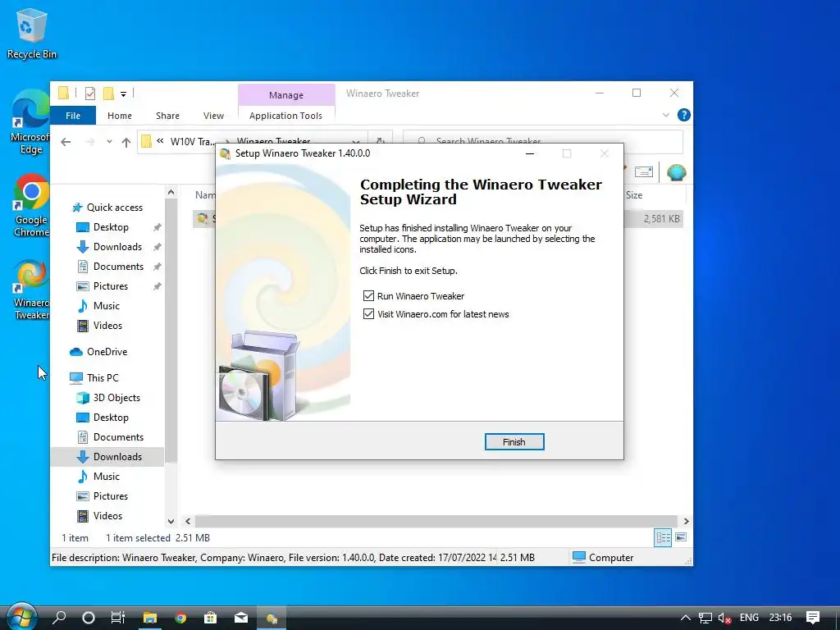Open Task View on taskbar
Image resolution: width=840 pixels, height=630 pixels.
click(x=118, y=618)
